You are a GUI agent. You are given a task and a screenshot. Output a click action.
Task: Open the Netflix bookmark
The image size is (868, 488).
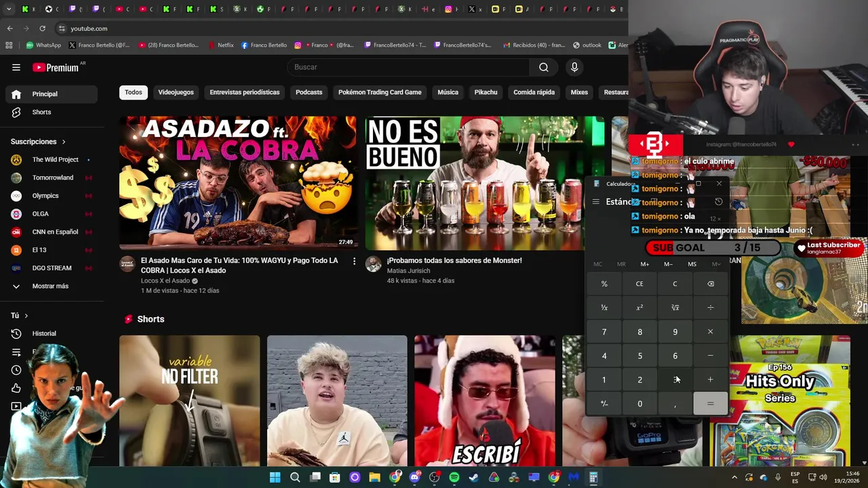[x=220, y=45]
